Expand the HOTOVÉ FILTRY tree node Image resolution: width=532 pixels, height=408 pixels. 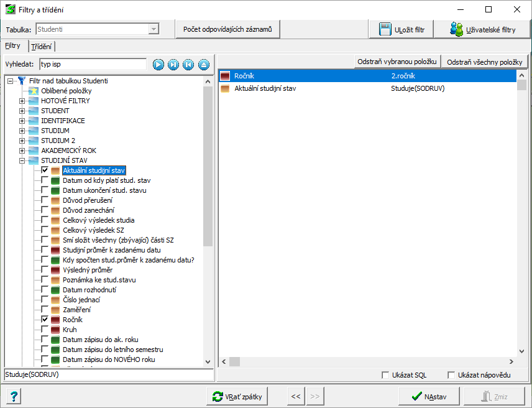tap(22, 101)
